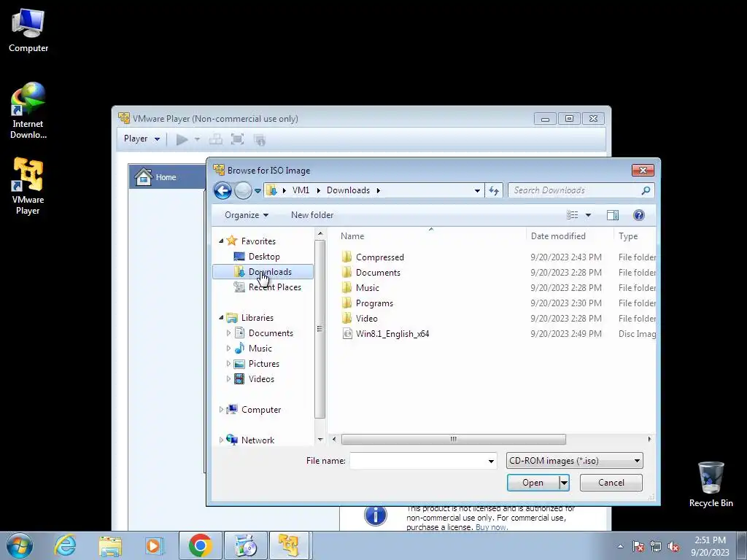Toggle the preview pane icon
This screenshot has width=747, height=560.
pyautogui.click(x=613, y=215)
